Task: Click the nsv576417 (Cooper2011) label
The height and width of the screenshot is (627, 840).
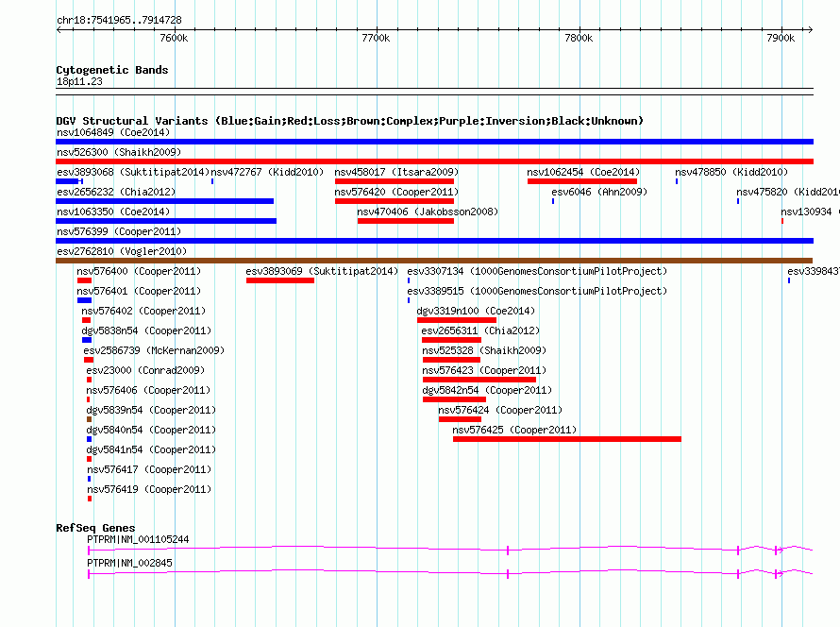Action: point(149,469)
